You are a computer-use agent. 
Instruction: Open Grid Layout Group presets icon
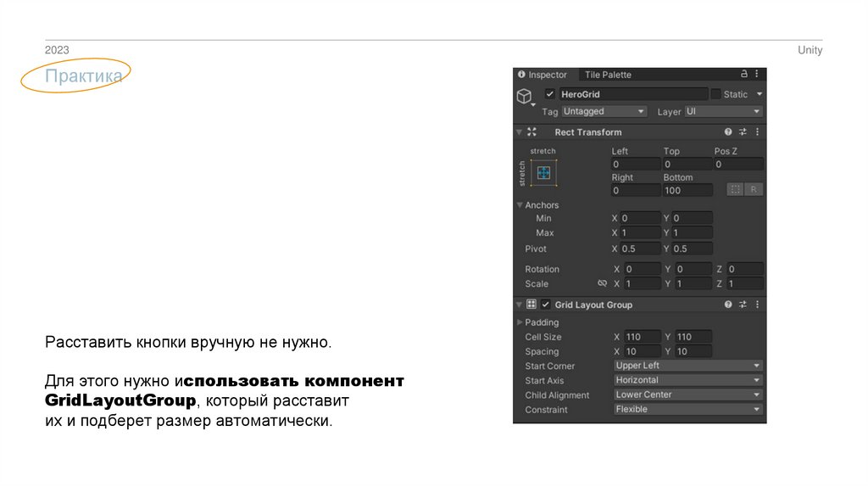[x=743, y=305]
